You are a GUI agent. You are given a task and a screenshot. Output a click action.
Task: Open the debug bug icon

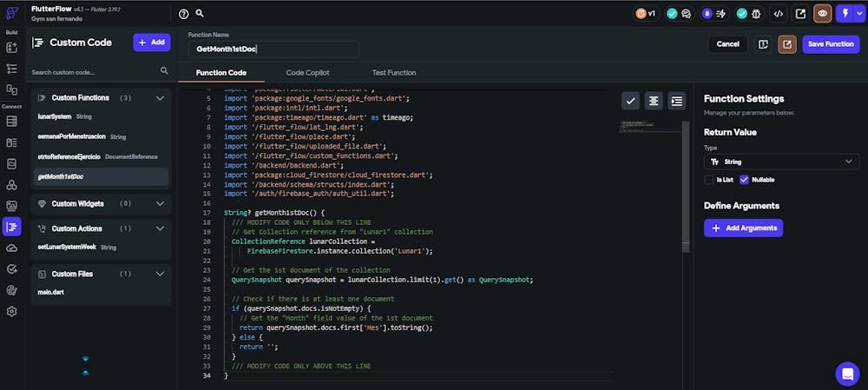(757, 14)
